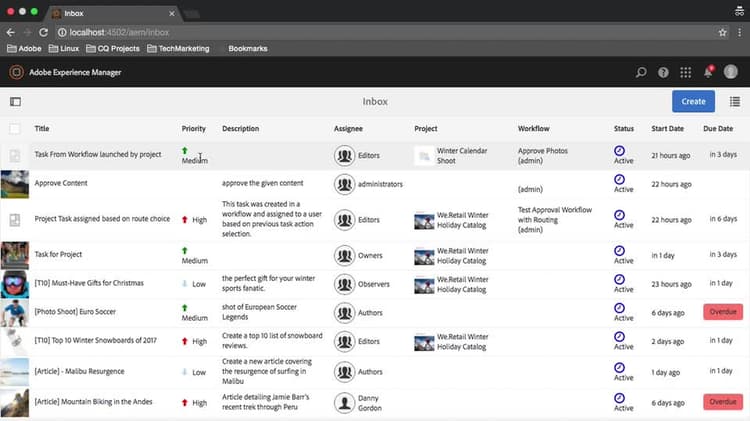Click the address bar URL field
The image size is (750, 421).
(x=383, y=33)
